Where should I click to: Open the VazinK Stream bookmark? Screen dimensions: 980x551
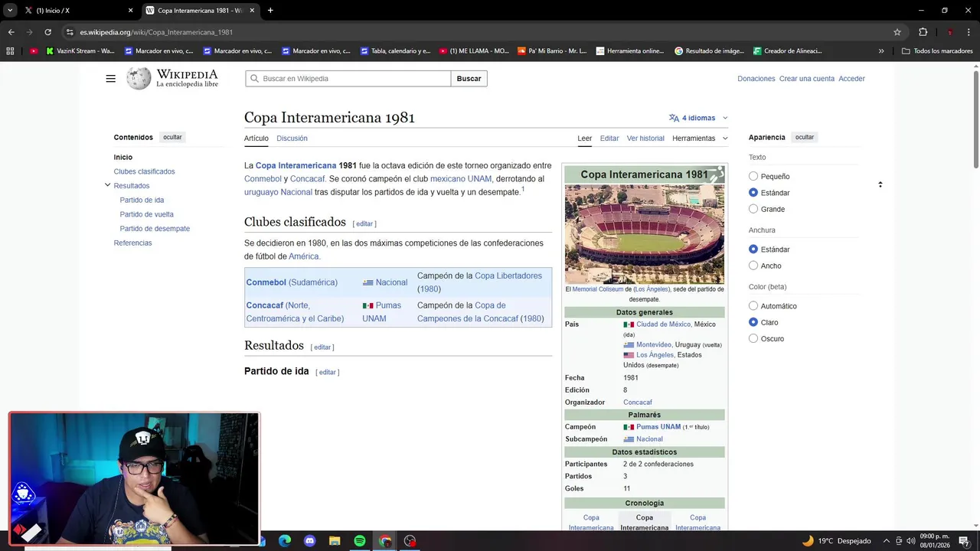pos(80,51)
